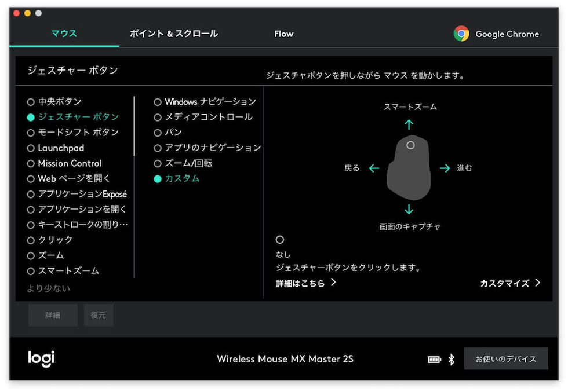Click the Google Chrome app icon

point(461,34)
